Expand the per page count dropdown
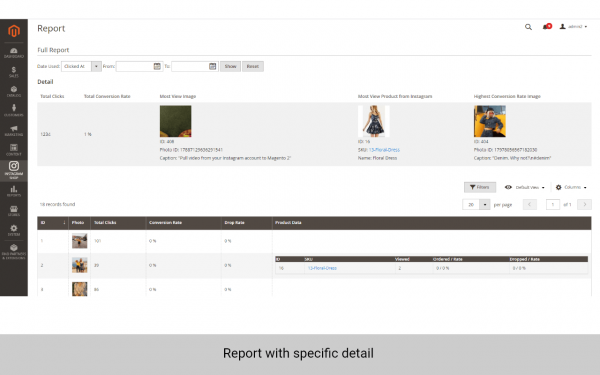 click(x=485, y=205)
